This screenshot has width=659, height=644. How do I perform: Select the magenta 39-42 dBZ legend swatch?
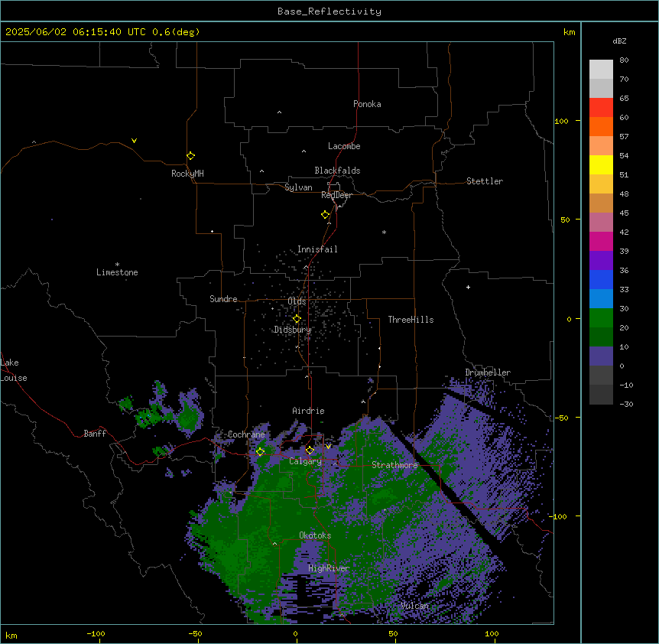[x=601, y=241]
